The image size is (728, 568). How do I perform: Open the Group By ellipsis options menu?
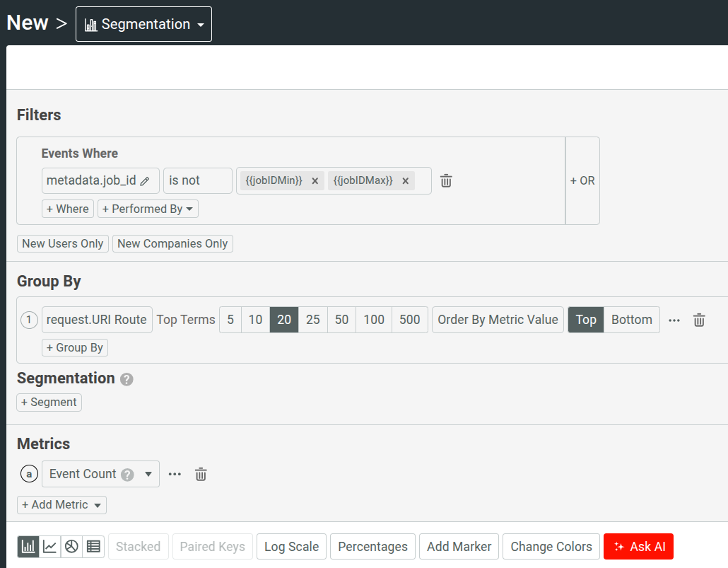tap(674, 320)
